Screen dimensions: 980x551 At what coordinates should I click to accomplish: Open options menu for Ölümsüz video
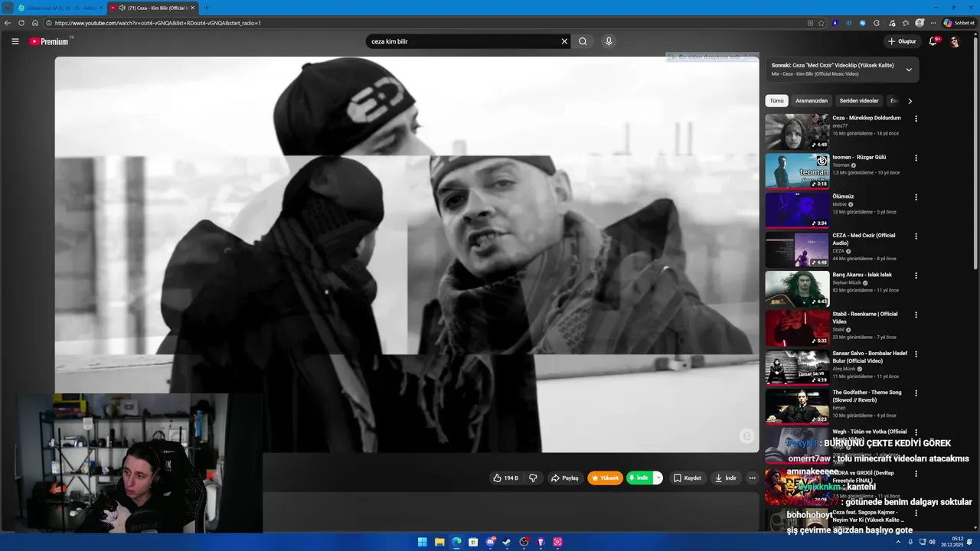click(916, 197)
